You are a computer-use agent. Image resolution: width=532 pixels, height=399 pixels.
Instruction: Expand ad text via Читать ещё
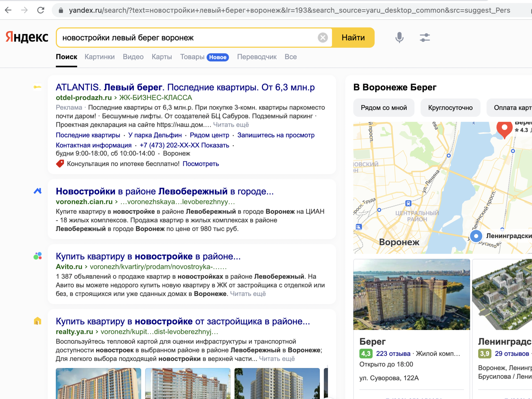coord(231,125)
